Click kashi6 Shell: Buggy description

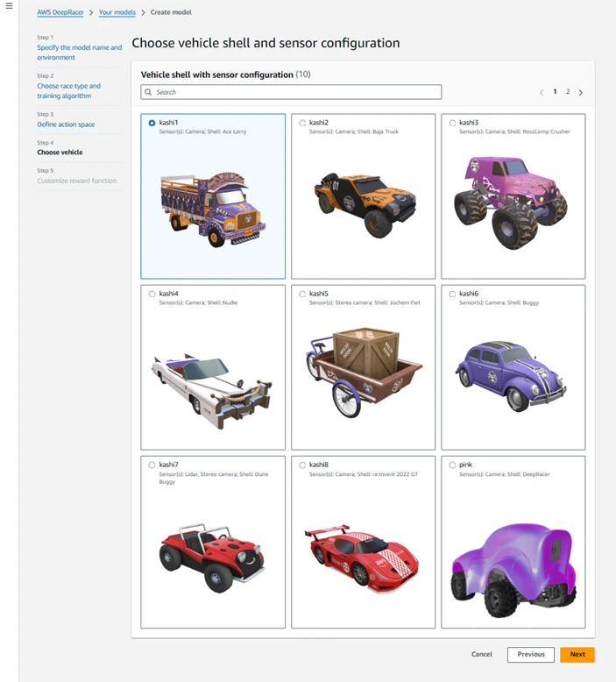coord(499,302)
